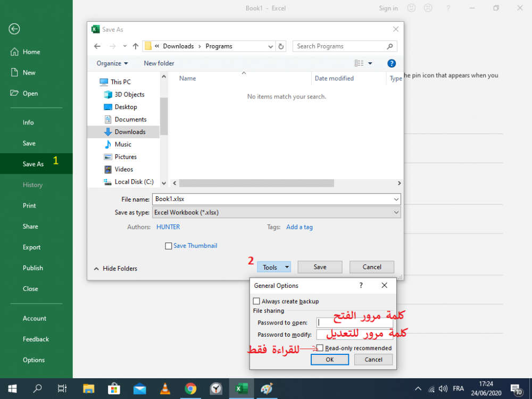532x399 pixels.
Task: Refresh the Programs folder view
Action: 281,46
